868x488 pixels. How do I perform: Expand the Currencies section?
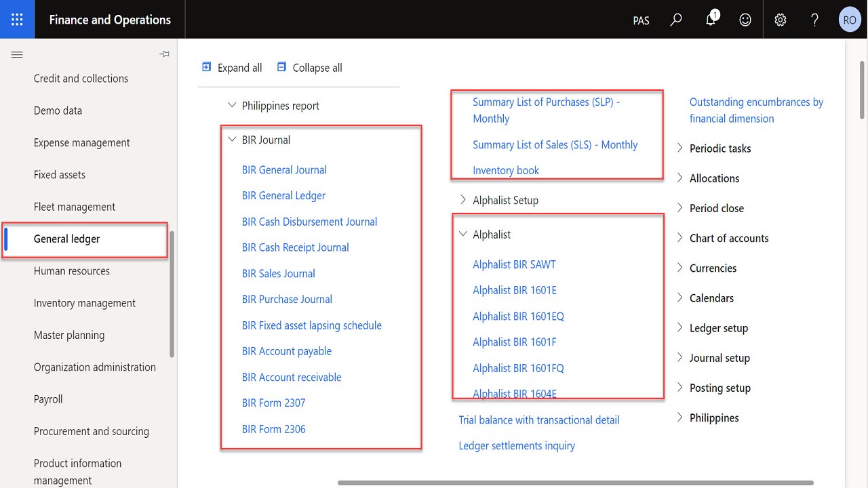[680, 268]
